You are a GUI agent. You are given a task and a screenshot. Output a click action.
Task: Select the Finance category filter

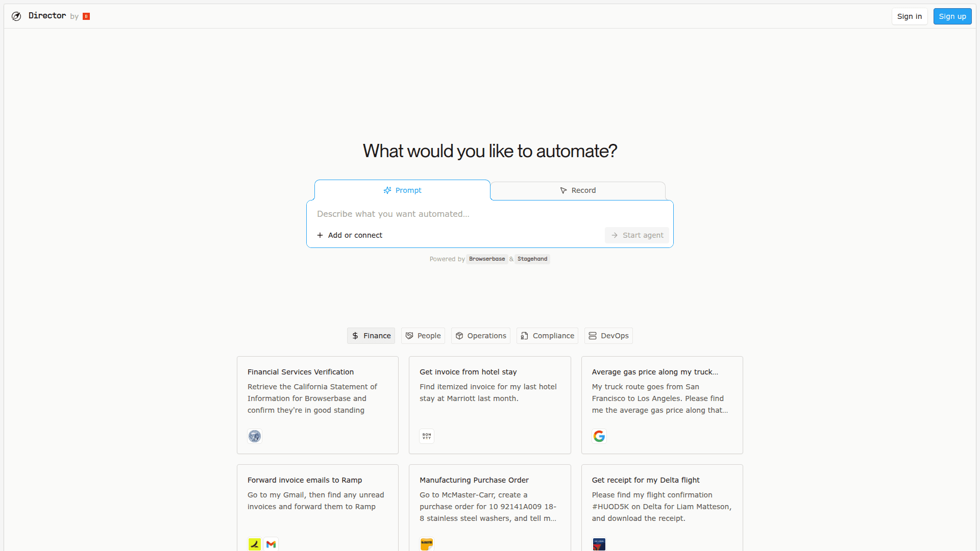pos(371,336)
